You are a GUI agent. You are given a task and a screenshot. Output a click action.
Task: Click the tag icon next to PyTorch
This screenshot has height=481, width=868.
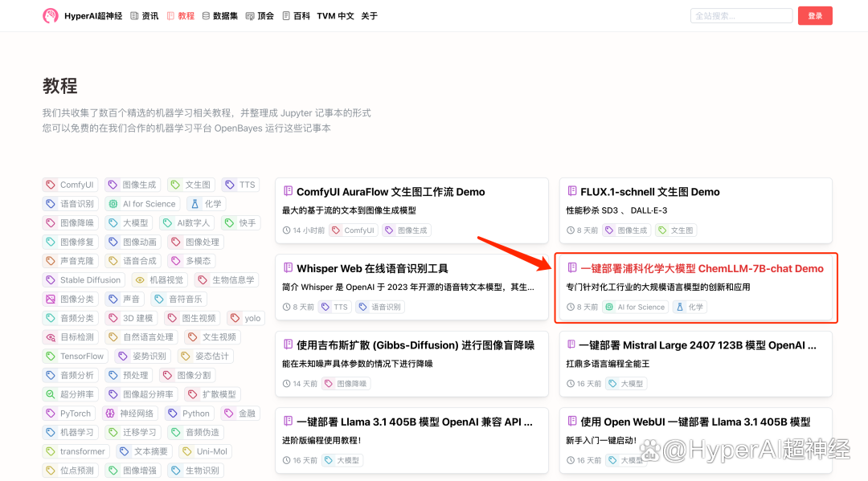pyautogui.click(x=51, y=413)
